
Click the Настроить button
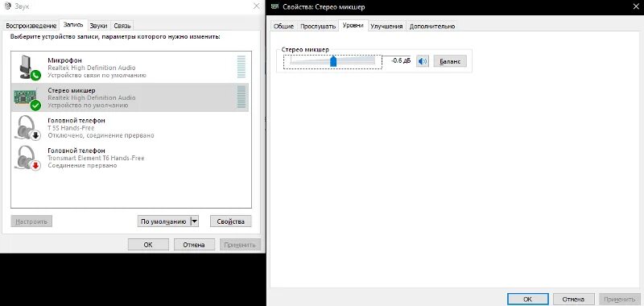point(31,221)
